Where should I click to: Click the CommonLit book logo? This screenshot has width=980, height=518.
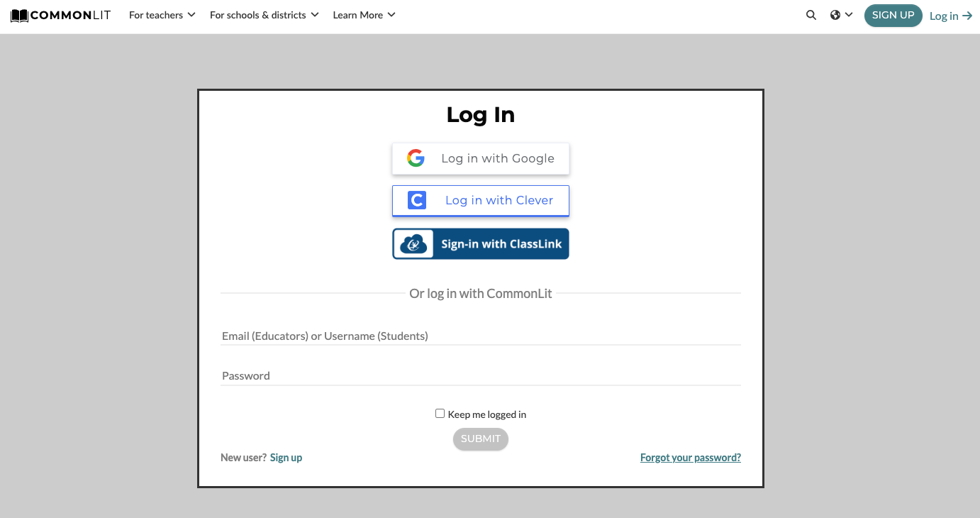click(x=61, y=15)
